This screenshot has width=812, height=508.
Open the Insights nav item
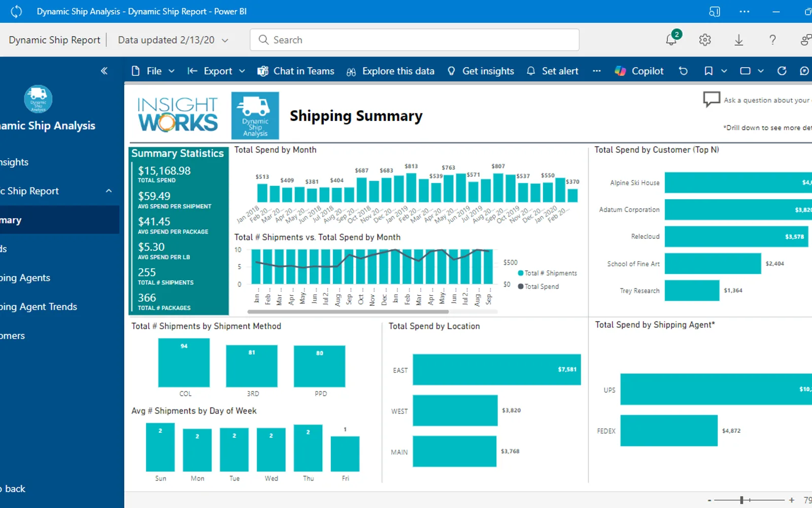tap(14, 162)
